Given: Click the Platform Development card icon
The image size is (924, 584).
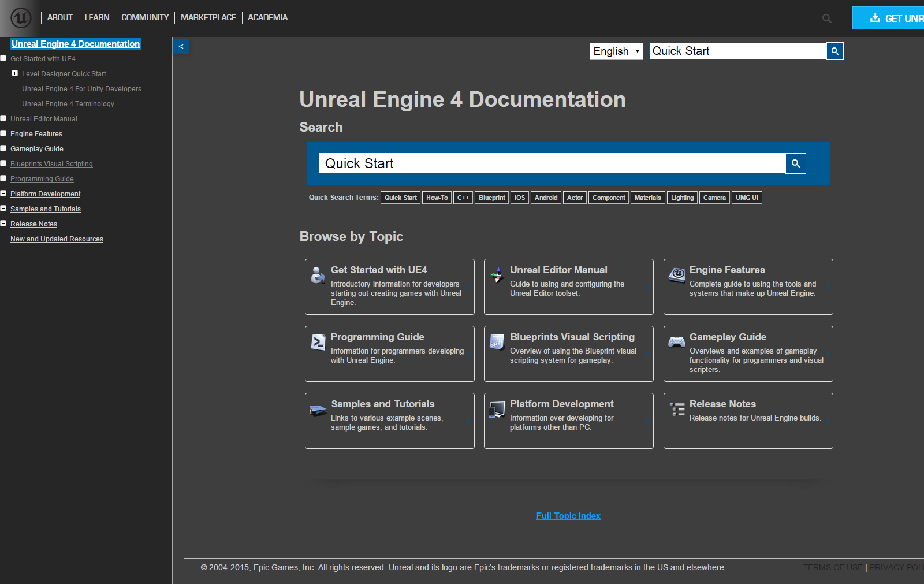Looking at the screenshot, I should (497, 409).
